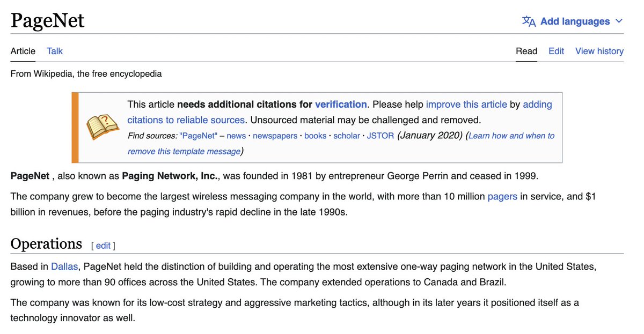The width and height of the screenshot is (644, 334).
Task: Switch to the Article tab
Action: [x=23, y=51]
